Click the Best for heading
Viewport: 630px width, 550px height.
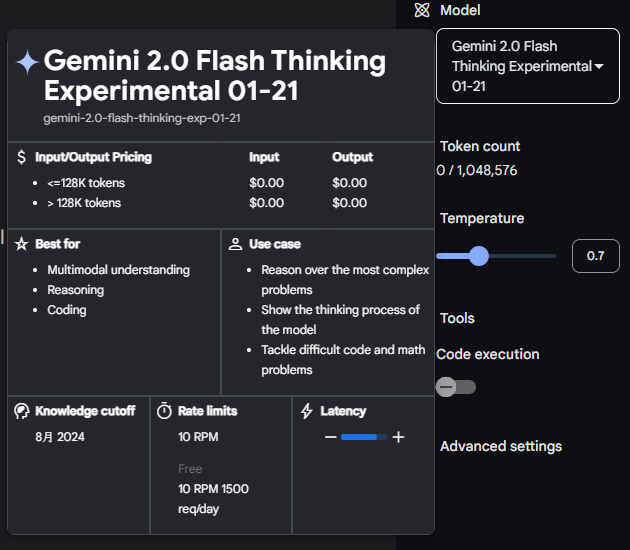[x=57, y=244]
